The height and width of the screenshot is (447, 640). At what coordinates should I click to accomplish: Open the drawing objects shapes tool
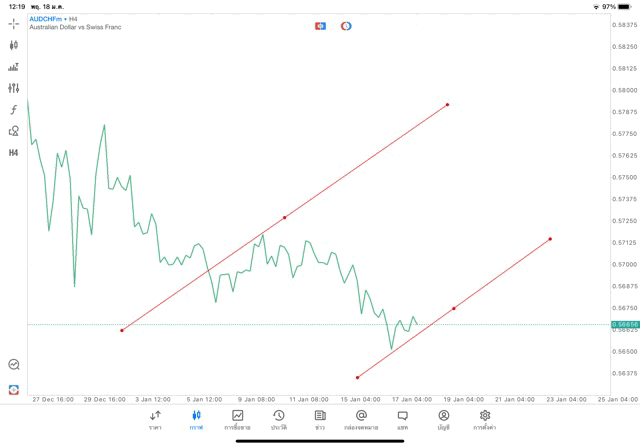pyautogui.click(x=14, y=131)
